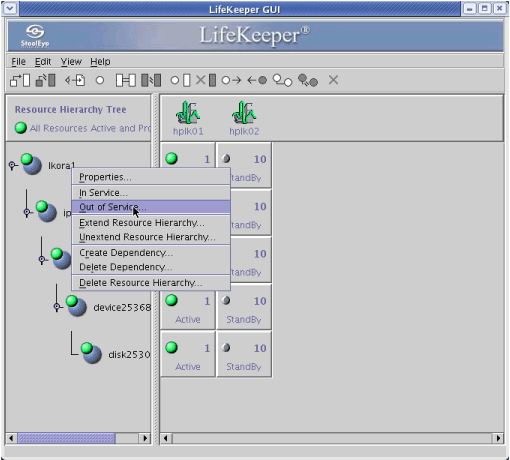Select the lkora1 tree label
Image resolution: width=510 pixels, height=460 pixels.
[62, 165]
